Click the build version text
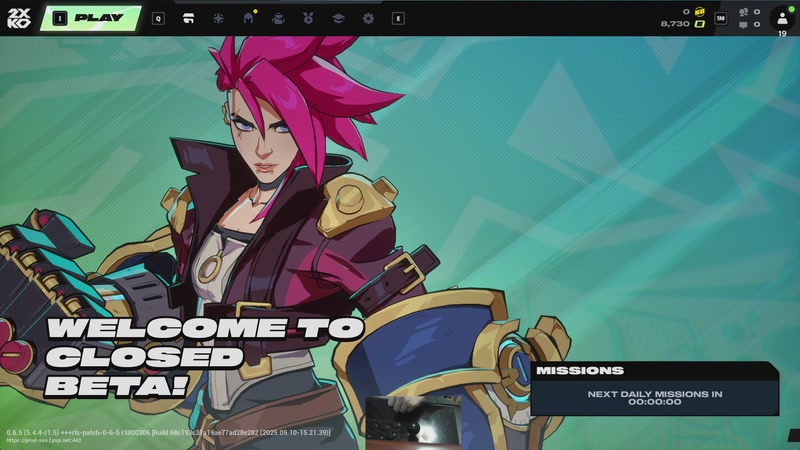This screenshot has height=450, width=800. 168,432
